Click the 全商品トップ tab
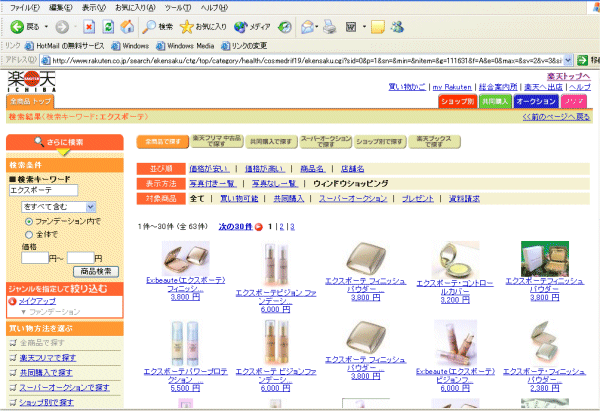The image size is (600, 411). [30, 101]
